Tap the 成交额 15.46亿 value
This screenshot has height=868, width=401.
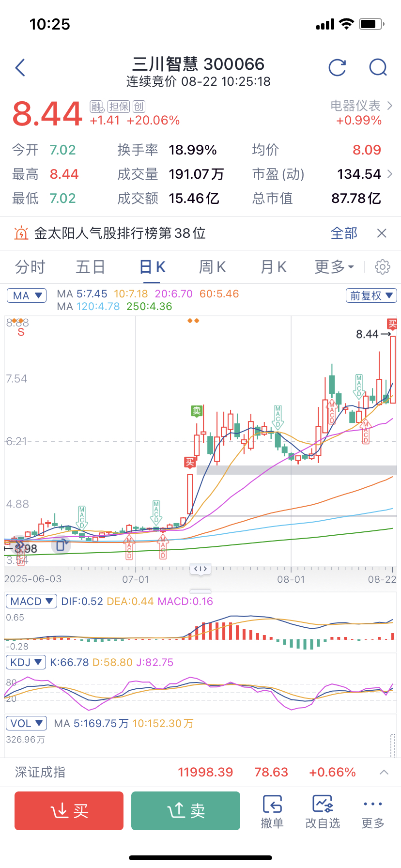click(194, 198)
